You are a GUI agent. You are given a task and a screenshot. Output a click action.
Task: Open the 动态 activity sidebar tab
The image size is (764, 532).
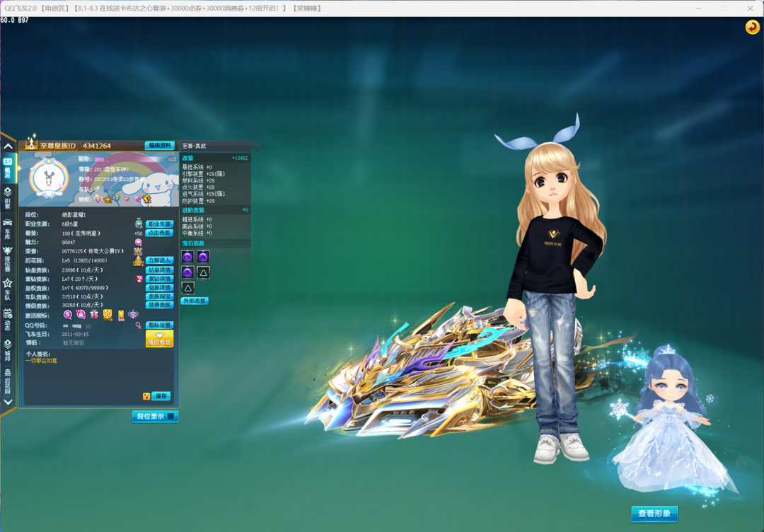point(8,320)
